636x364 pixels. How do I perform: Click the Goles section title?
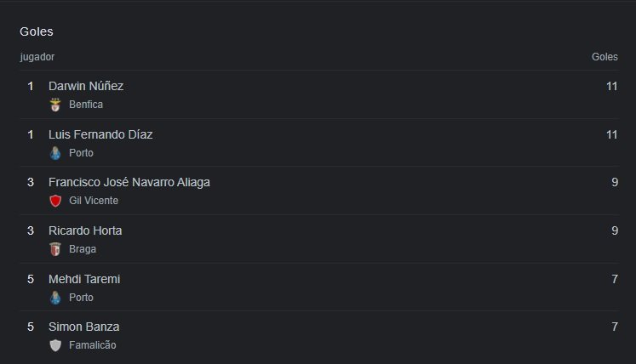[x=37, y=31]
